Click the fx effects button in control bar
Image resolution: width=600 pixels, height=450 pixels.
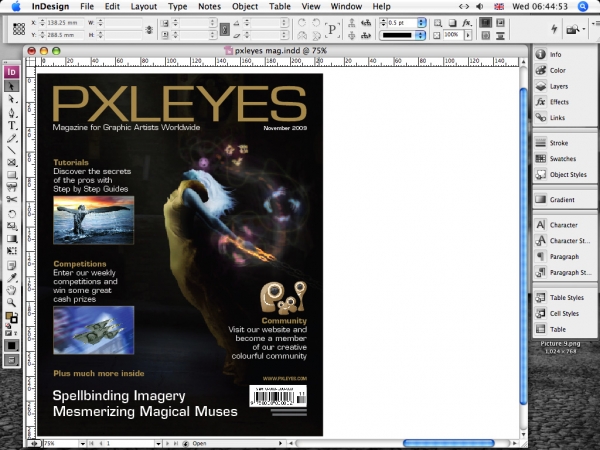point(466,23)
